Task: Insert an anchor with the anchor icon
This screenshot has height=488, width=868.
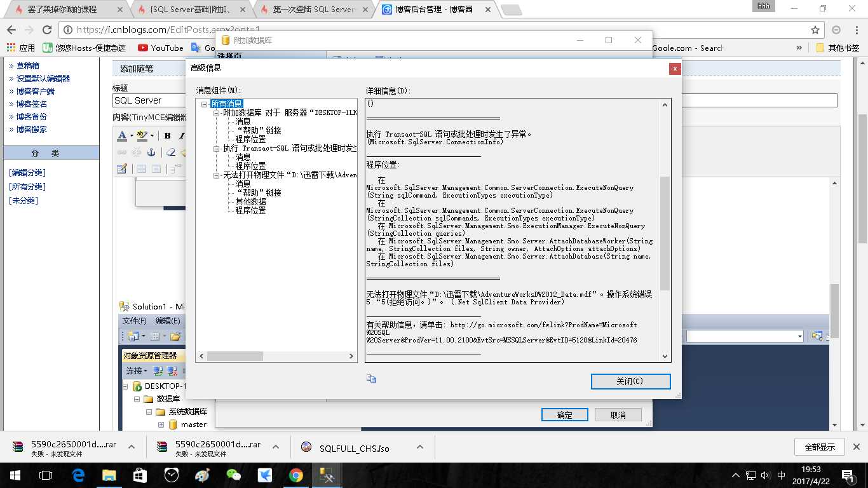Action: (x=151, y=152)
